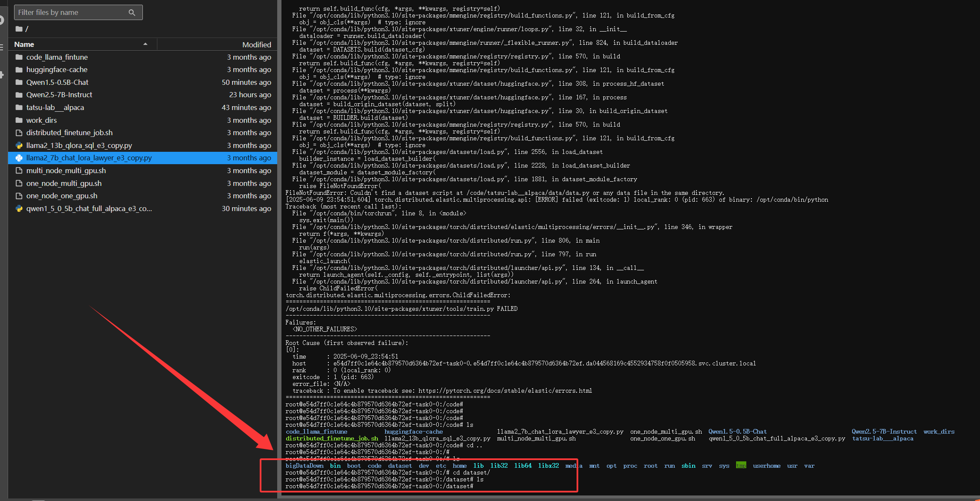Open the table of contents sidebar icon
Screen dimensions: 980x501
(x=2, y=47)
